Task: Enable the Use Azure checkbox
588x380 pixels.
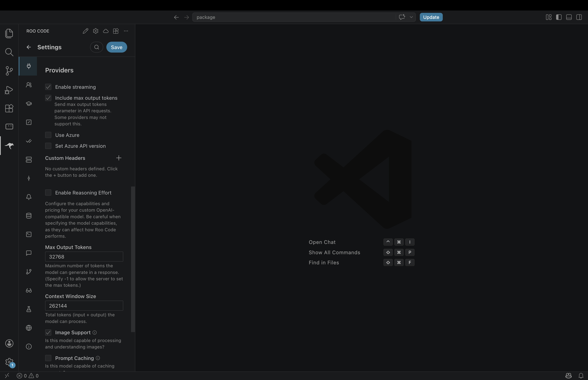Action: tap(48, 135)
